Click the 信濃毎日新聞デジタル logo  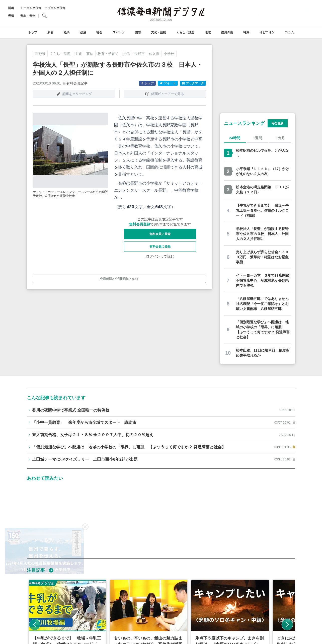tap(161, 12)
